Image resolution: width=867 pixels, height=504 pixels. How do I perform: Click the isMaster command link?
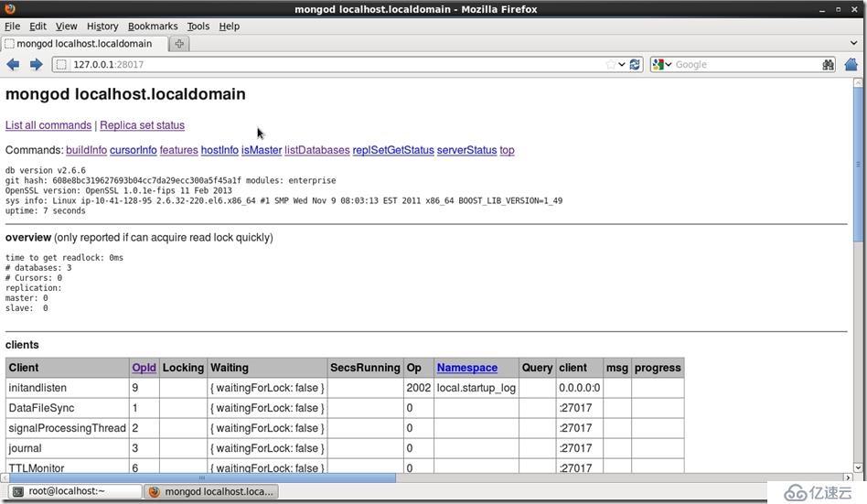click(x=262, y=150)
